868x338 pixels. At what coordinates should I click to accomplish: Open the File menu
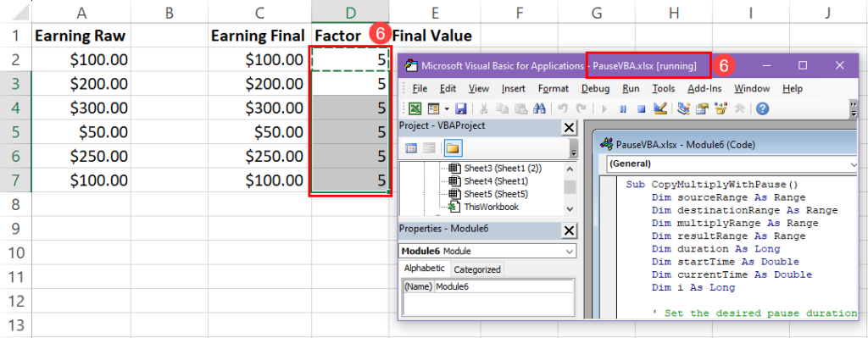click(420, 88)
